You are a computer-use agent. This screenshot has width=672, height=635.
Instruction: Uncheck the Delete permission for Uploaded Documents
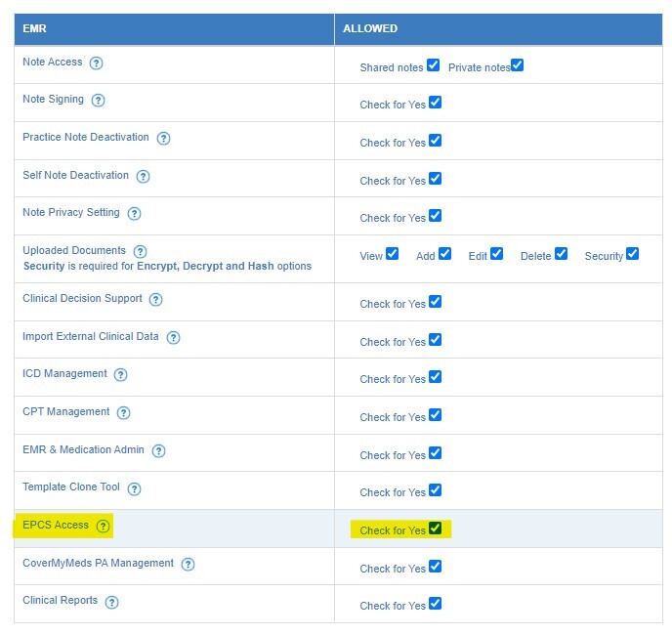click(561, 254)
